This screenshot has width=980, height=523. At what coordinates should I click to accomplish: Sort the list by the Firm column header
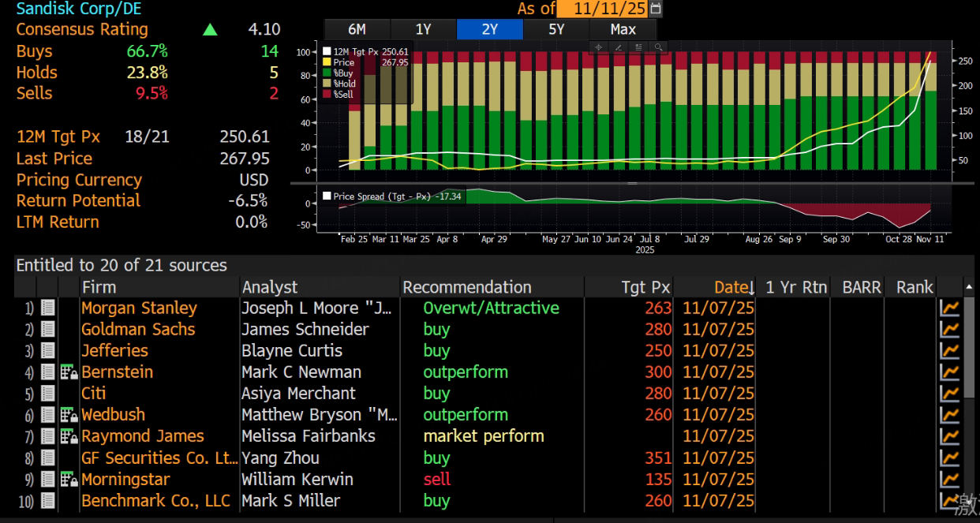click(99, 287)
